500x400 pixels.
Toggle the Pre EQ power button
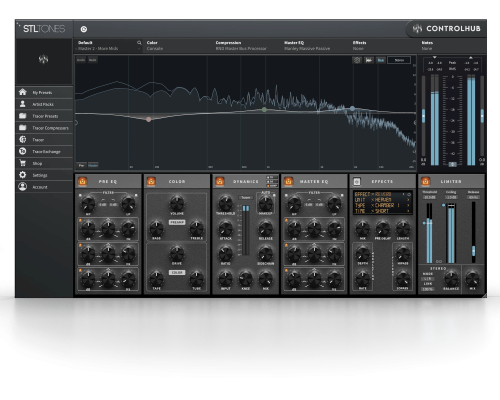coord(82,181)
